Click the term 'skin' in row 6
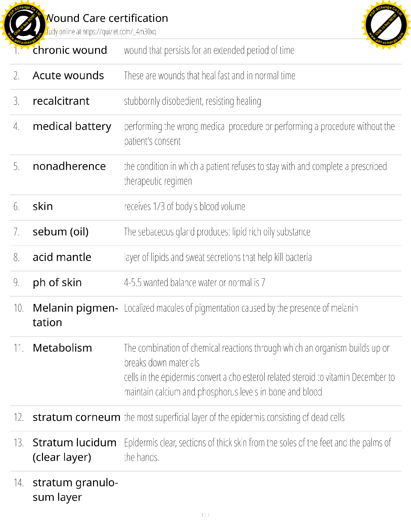This screenshot has height=532, width=411. click(x=43, y=206)
